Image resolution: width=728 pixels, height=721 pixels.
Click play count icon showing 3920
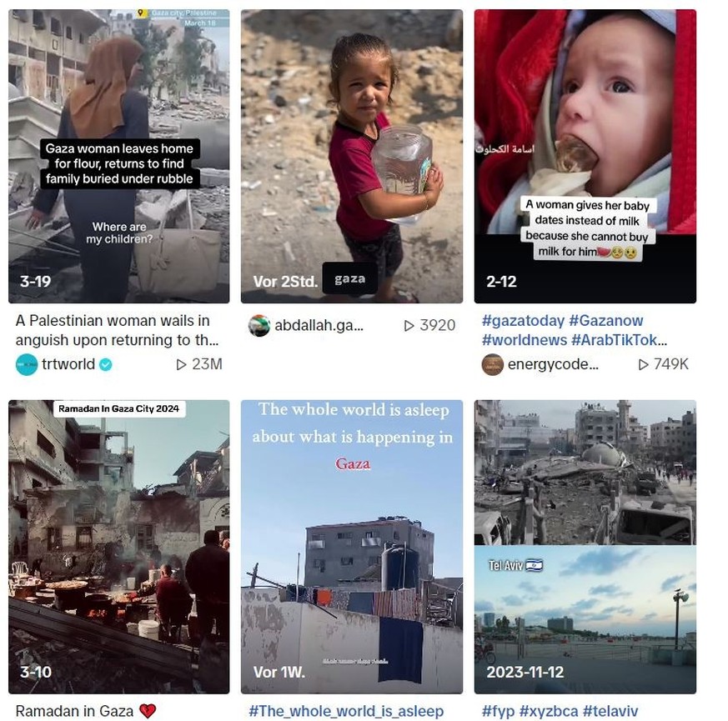[x=409, y=326]
